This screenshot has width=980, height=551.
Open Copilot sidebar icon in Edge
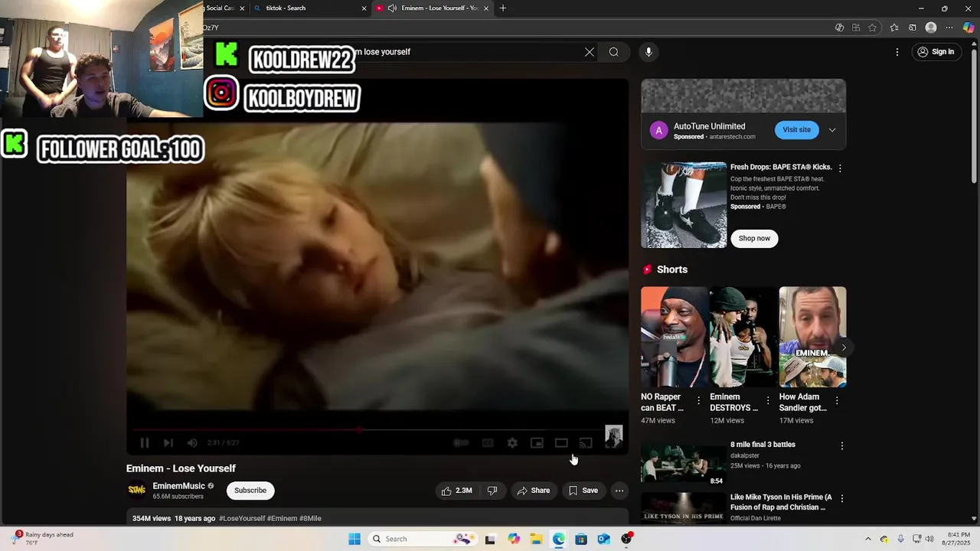(969, 28)
